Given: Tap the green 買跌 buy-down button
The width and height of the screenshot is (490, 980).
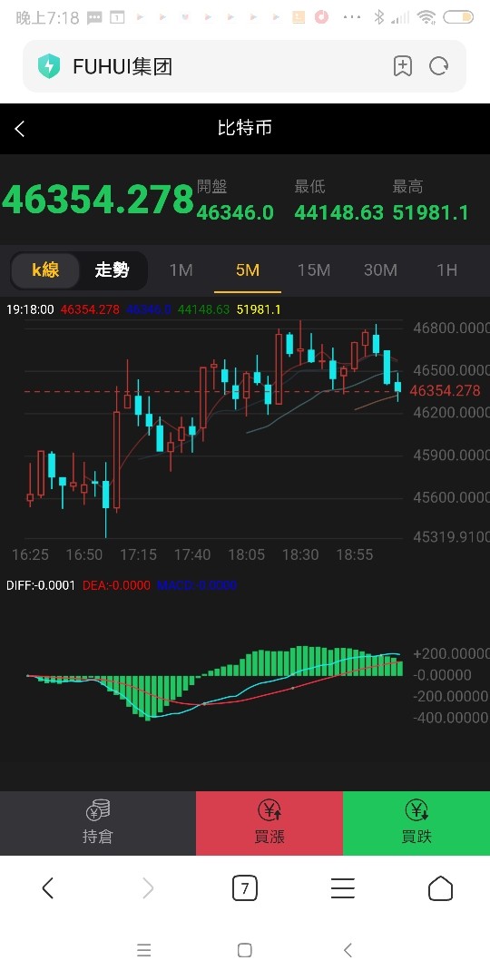Looking at the screenshot, I should 416,822.
